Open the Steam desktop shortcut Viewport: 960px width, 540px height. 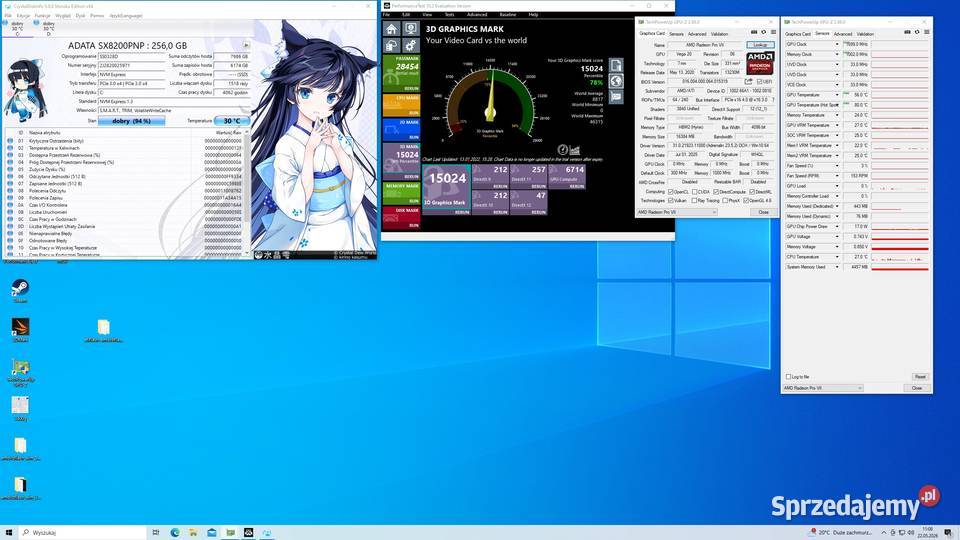pyautogui.click(x=20, y=291)
